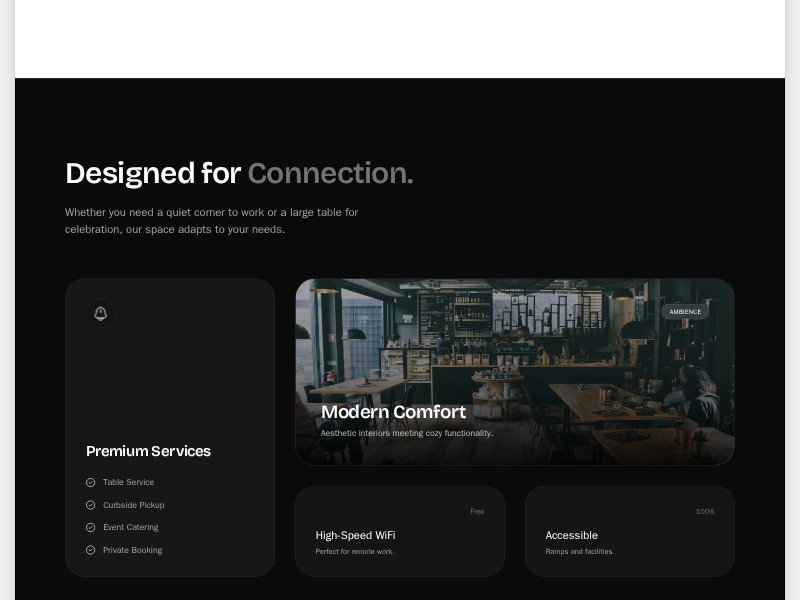Click the check icon beside Curbside Pickup
The image size is (800, 600).
[91, 505]
